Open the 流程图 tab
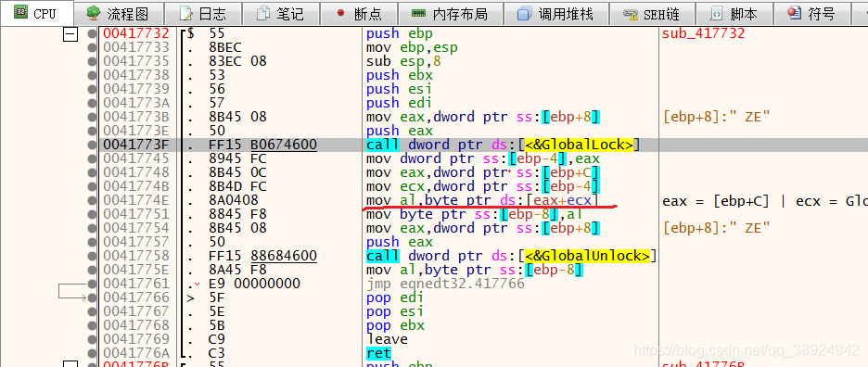This screenshot has width=868, height=367. 119,14
